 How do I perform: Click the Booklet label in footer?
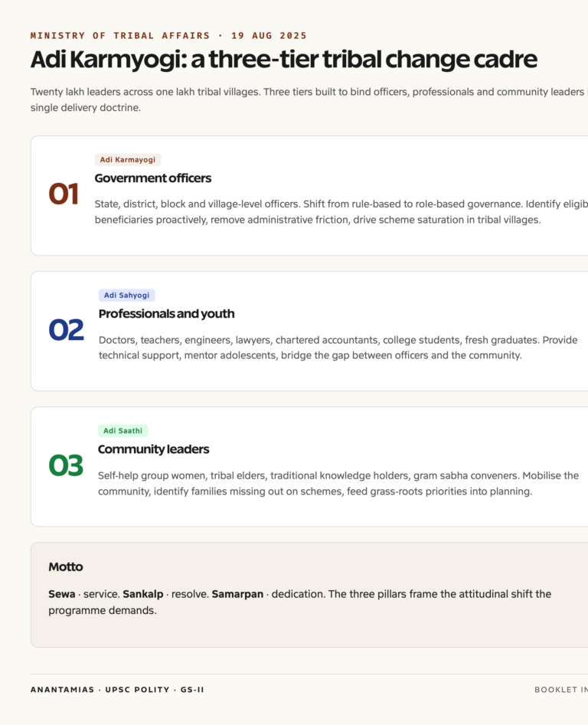[561, 689]
